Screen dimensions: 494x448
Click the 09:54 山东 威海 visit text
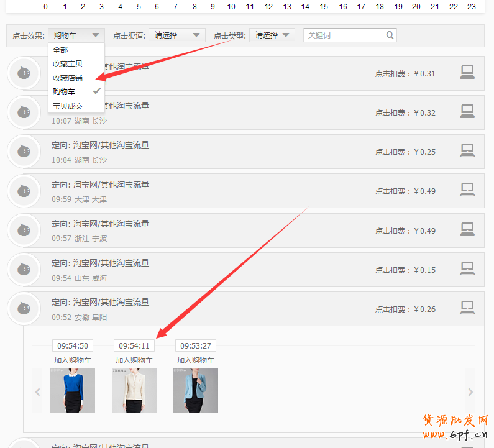point(79,278)
